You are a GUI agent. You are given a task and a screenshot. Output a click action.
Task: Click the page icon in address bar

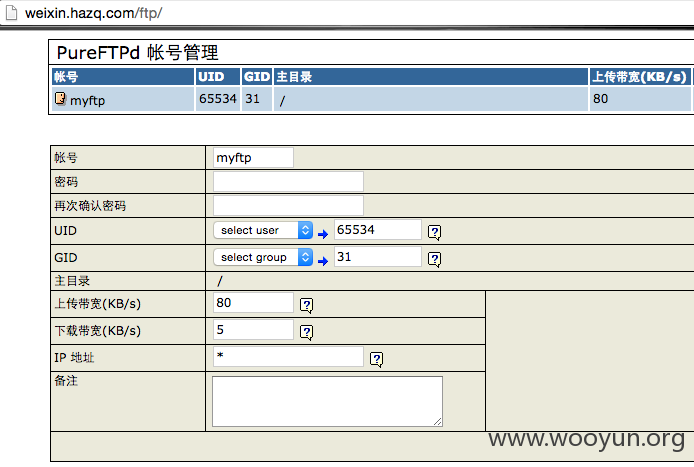pos(11,12)
